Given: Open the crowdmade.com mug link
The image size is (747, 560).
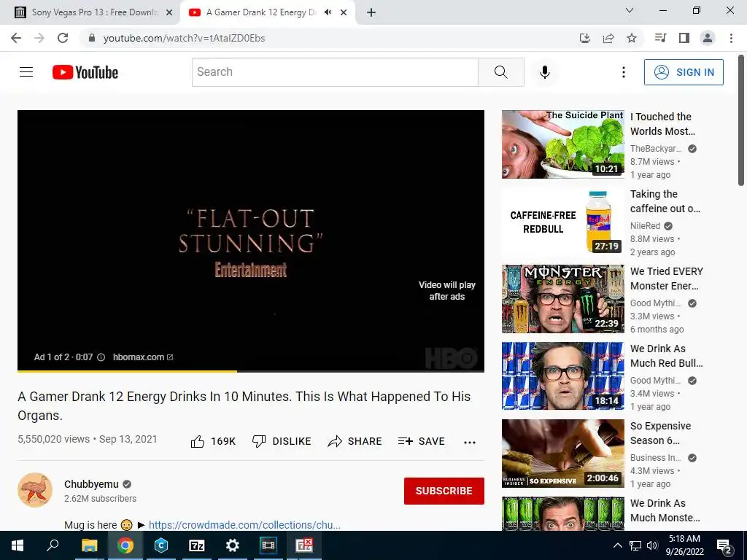Looking at the screenshot, I should (244, 525).
